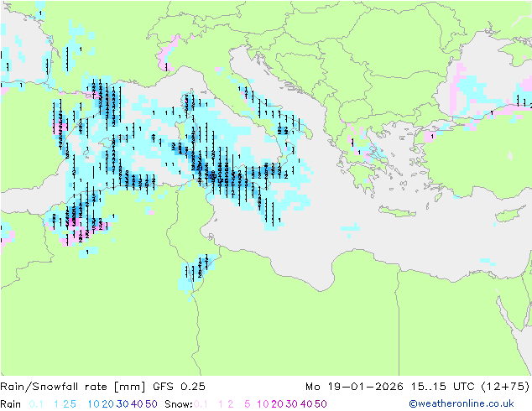Click the 'Snow:' legend label
Viewport: 532px width, 411px height.
click(179, 404)
